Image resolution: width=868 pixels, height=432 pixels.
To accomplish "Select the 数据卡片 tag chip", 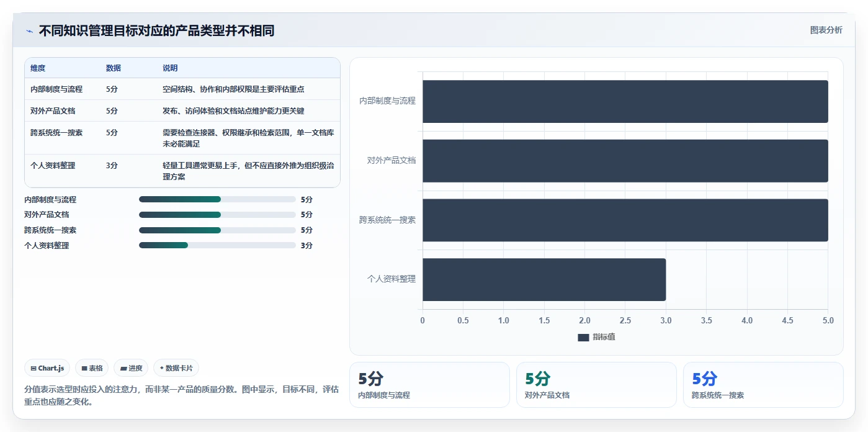I will [176, 368].
